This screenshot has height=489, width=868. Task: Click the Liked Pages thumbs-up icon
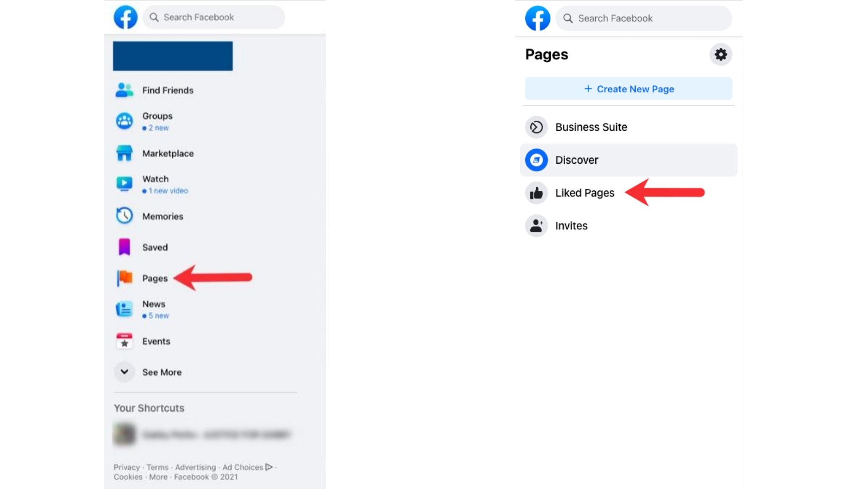click(535, 193)
